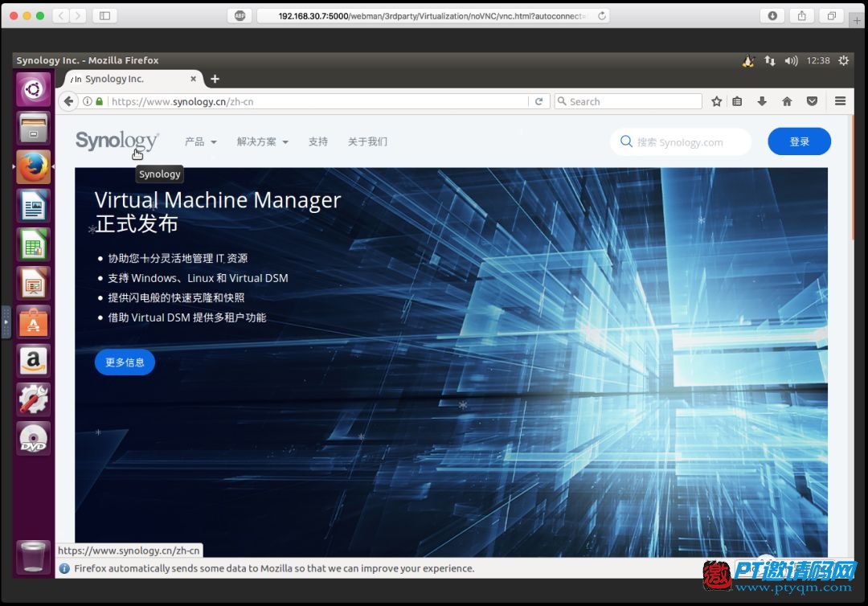Open Ubuntu session gear menu
The image size is (868, 606).
pos(843,60)
